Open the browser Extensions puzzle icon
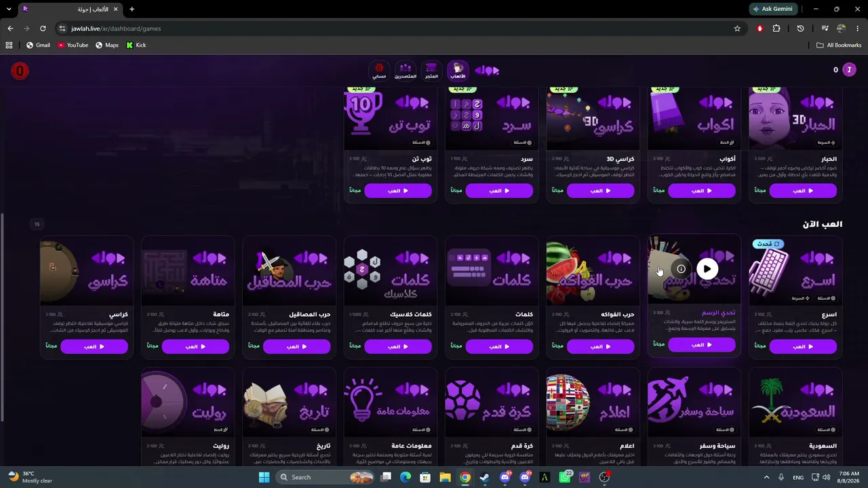The height and width of the screenshot is (488, 868). [x=776, y=28]
